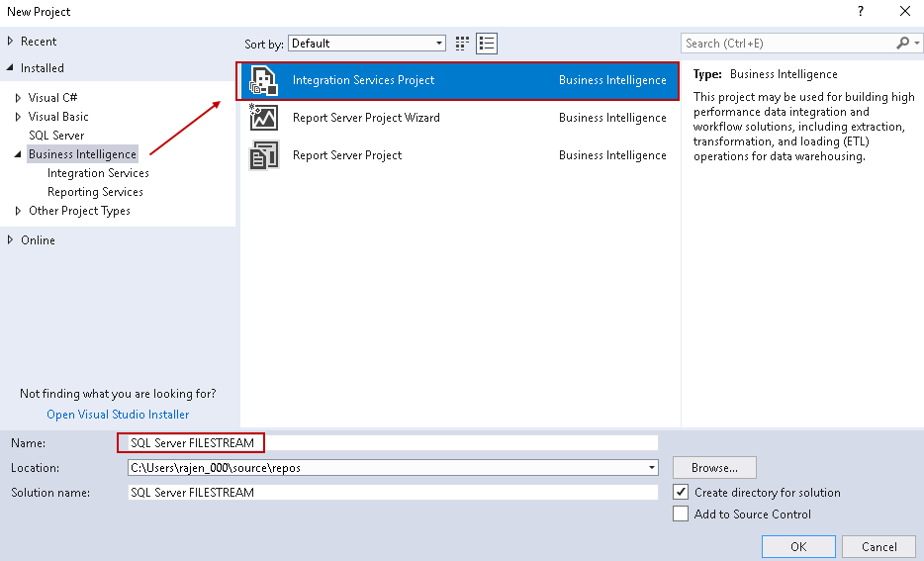Image resolution: width=924 pixels, height=561 pixels.
Task: Click Integration Services Project template name
Action: (x=364, y=80)
